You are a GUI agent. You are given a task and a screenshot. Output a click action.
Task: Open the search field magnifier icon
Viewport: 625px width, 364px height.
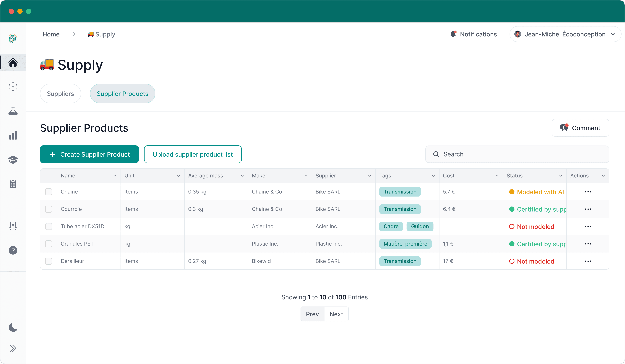(436, 154)
